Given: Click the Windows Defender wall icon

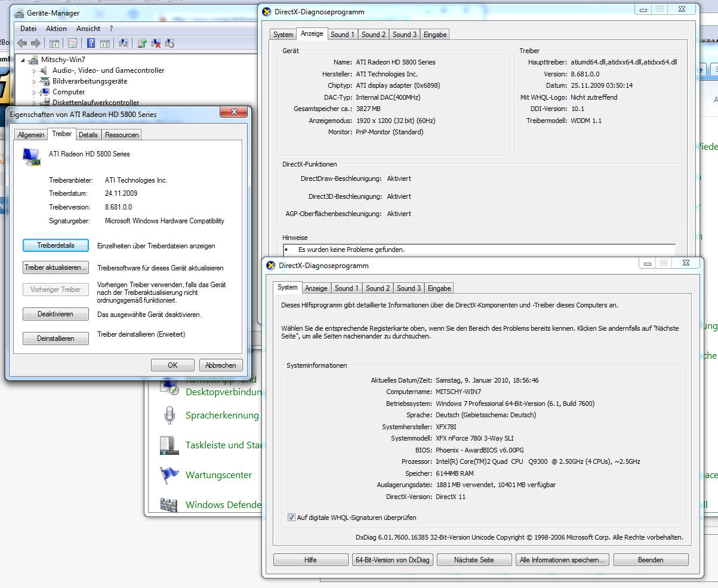Looking at the screenshot, I should (170, 505).
